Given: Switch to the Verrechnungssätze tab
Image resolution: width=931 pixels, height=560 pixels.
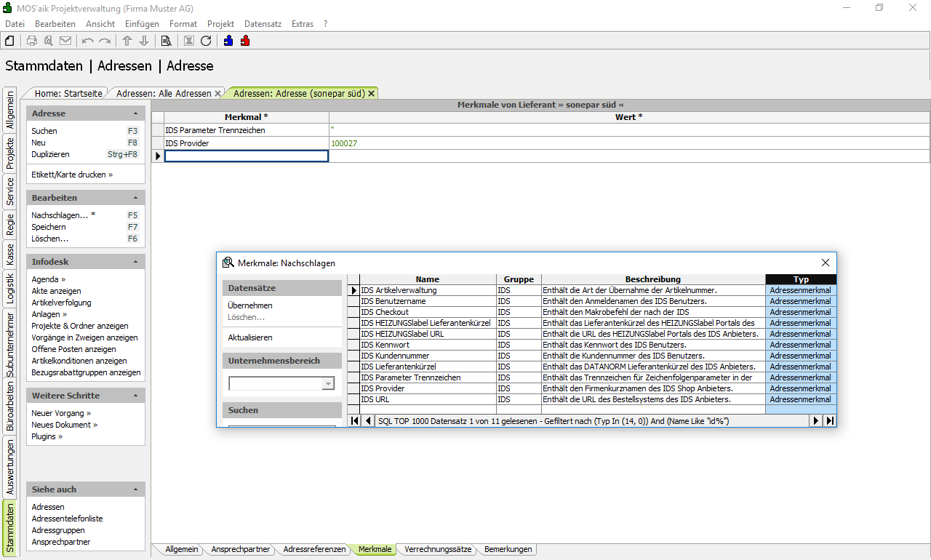Looking at the screenshot, I should 438,550.
